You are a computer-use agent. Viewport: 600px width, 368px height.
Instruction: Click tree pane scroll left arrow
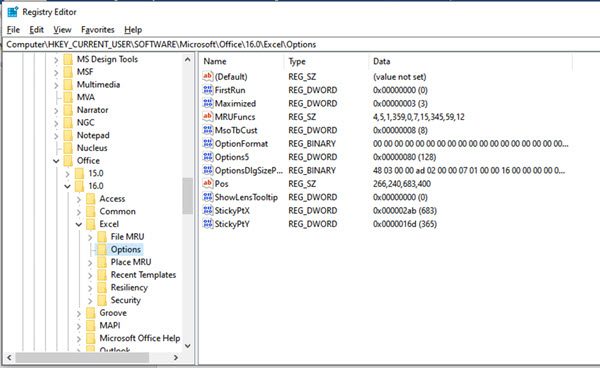pos(9,358)
